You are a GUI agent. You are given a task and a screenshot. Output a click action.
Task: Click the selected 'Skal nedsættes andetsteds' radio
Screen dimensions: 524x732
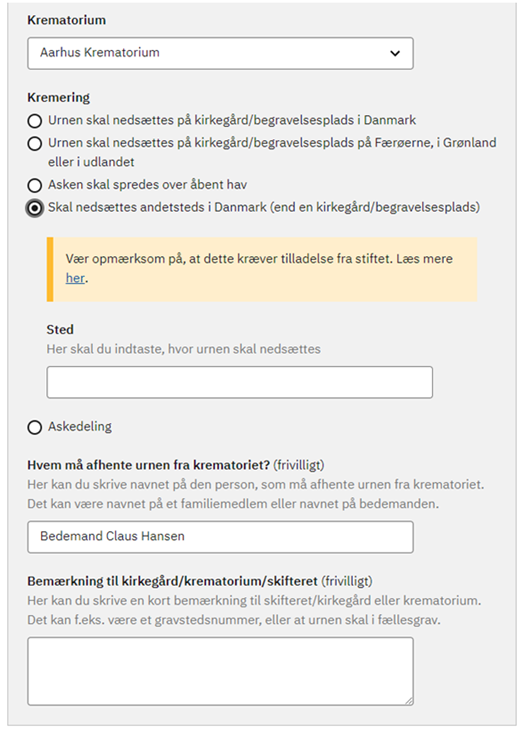[x=35, y=208]
